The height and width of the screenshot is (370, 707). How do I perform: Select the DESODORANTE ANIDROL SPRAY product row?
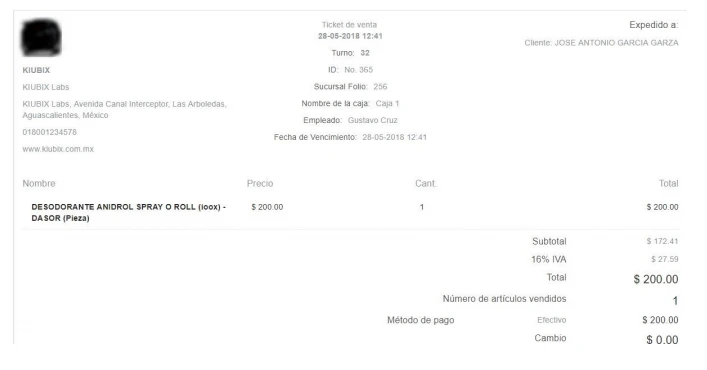pyautogui.click(x=351, y=212)
